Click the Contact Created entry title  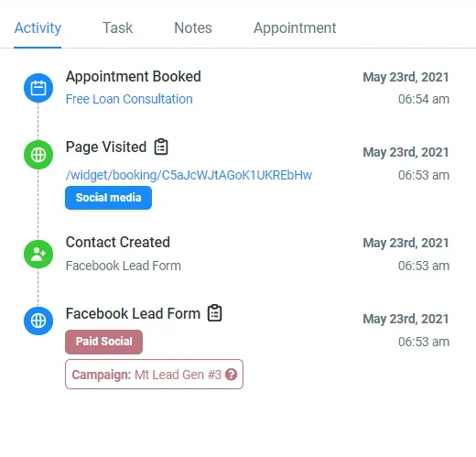[x=118, y=242]
